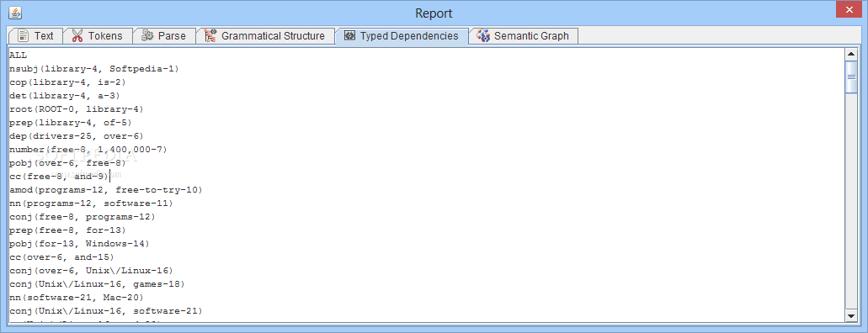
Task: Click line prep(free-8, for-13)
Action: tap(67, 230)
